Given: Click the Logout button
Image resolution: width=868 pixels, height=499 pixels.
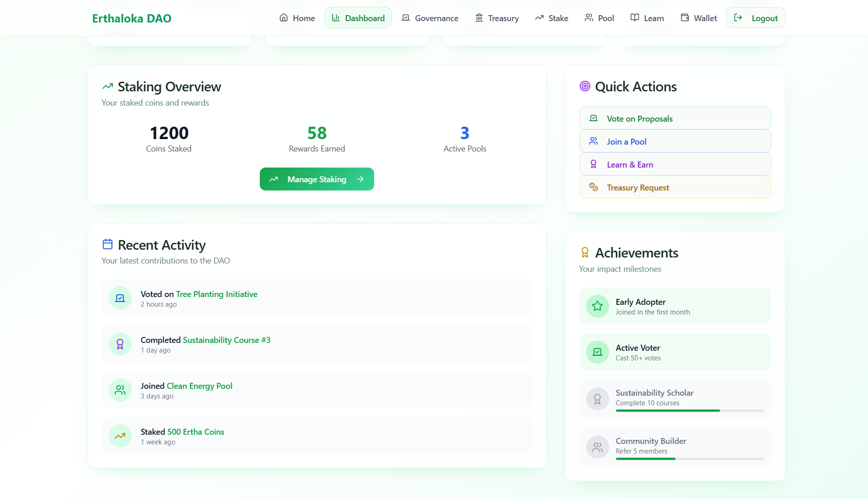Looking at the screenshot, I should pyautogui.click(x=756, y=18).
